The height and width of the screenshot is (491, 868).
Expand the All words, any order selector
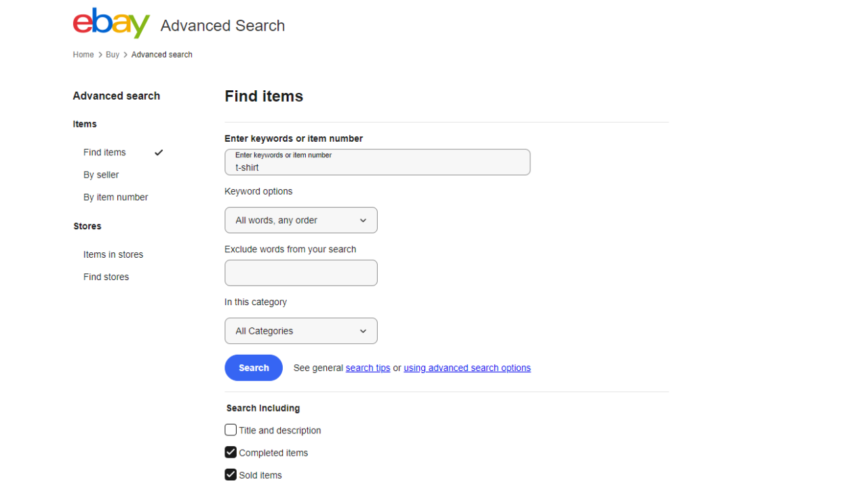pyautogui.click(x=301, y=220)
